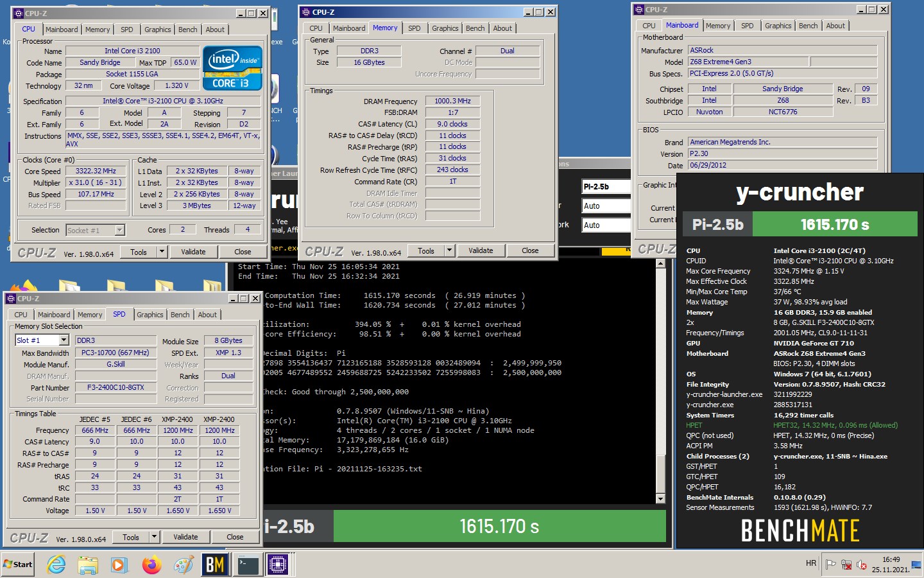Image resolution: width=924 pixels, height=578 pixels.
Task: Switch to BenchMate taskbar button
Action: (x=215, y=565)
